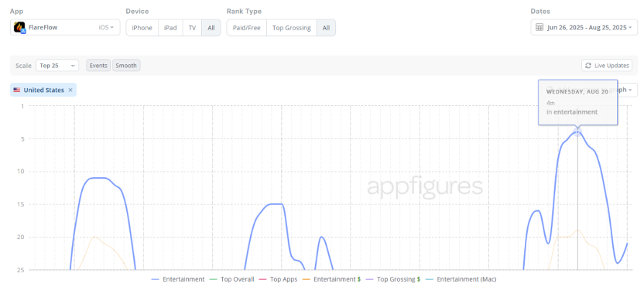Choose the Top Grossing rank type
The image size is (644, 297).
292,28
